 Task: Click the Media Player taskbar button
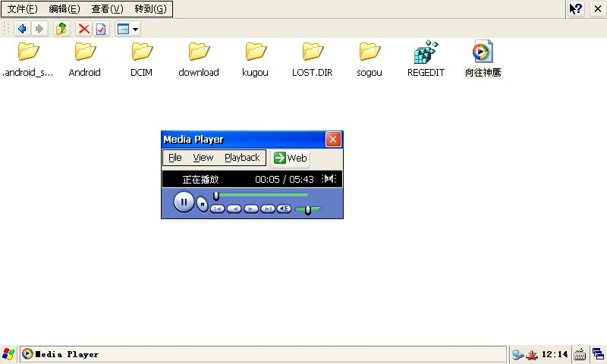(263, 354)
